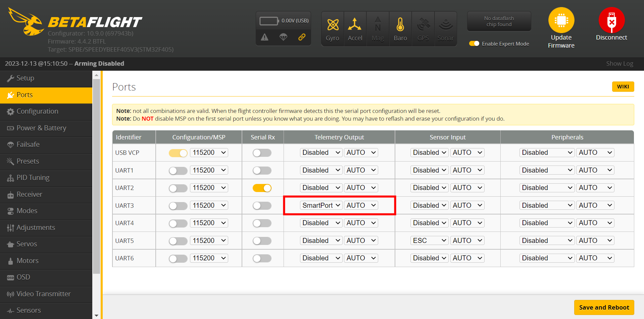Open the OSD tab
The image size is (644, 319).
tap(46, 277)
